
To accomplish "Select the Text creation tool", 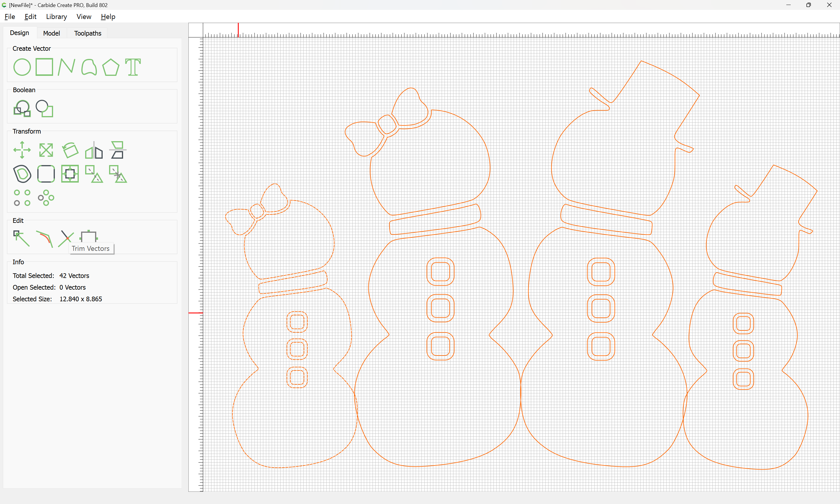I will [x=133, y=67].
